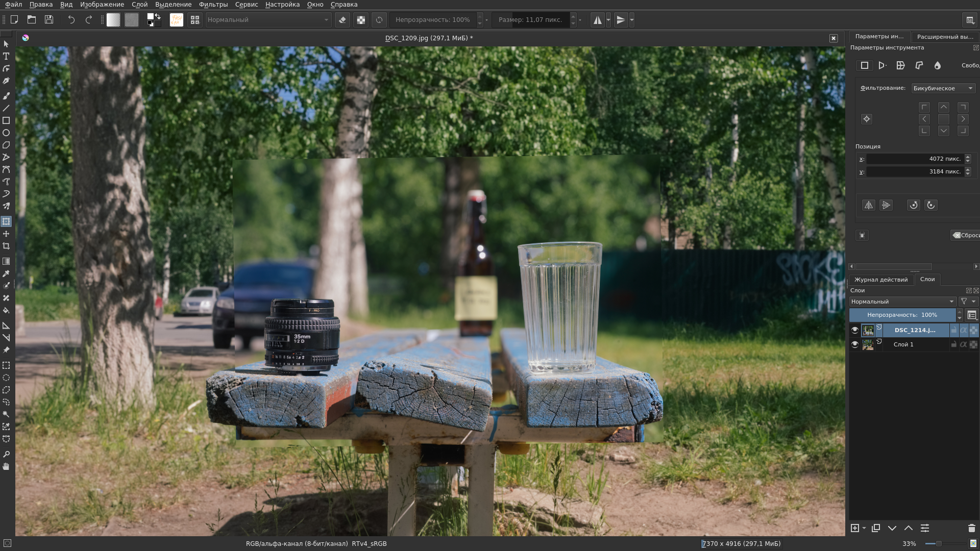
Task: Toggle preserve alpha button in toolbar
Action: coord(361,20)
